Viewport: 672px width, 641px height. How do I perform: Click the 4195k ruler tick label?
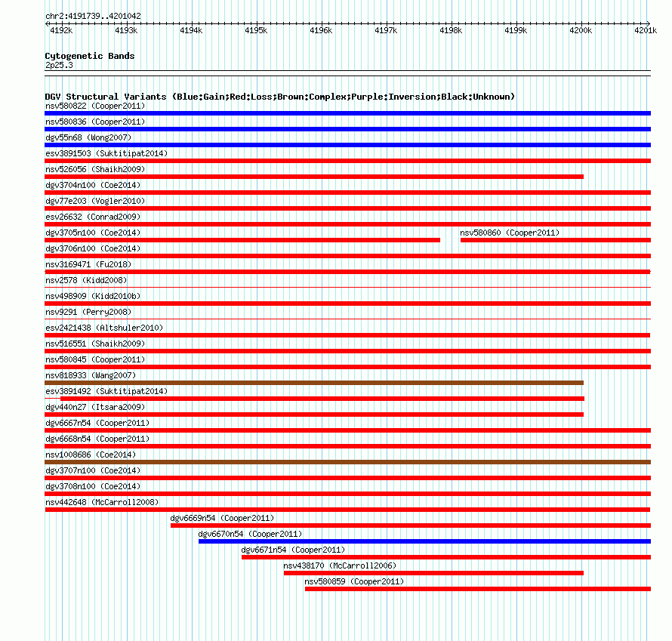coord(256,30)
